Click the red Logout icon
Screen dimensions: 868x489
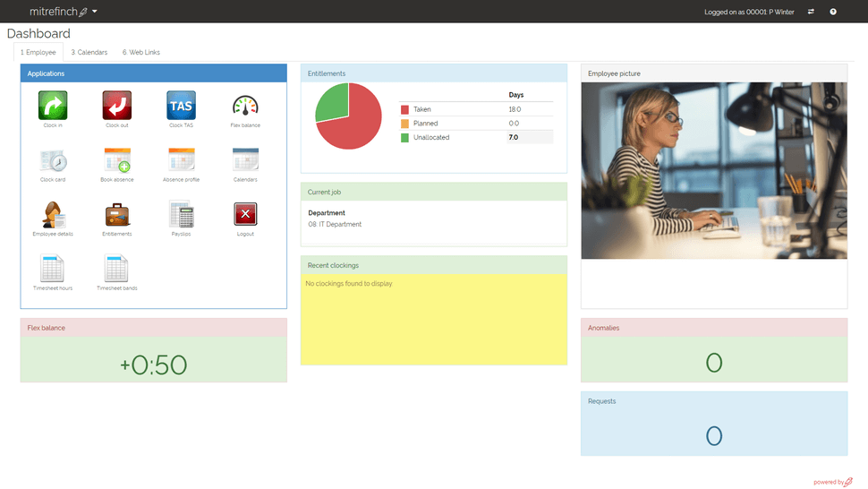pyautogui.click(x=245, y=214)
